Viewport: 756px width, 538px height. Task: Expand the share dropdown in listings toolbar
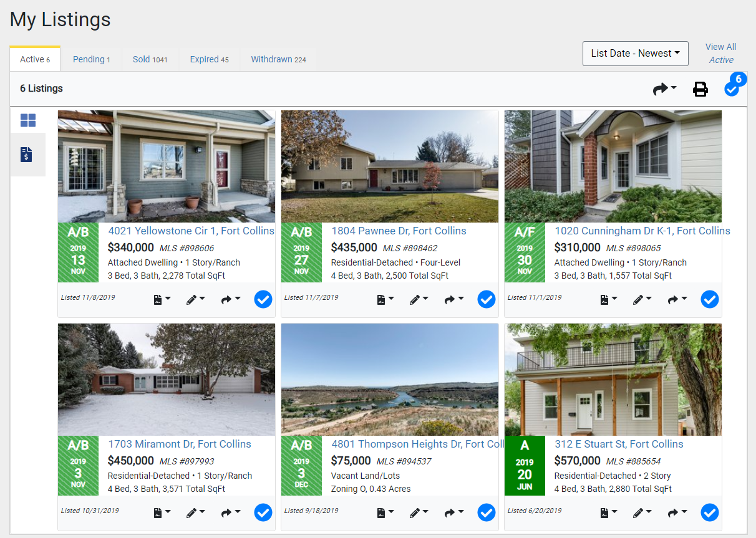pos(664,90)
